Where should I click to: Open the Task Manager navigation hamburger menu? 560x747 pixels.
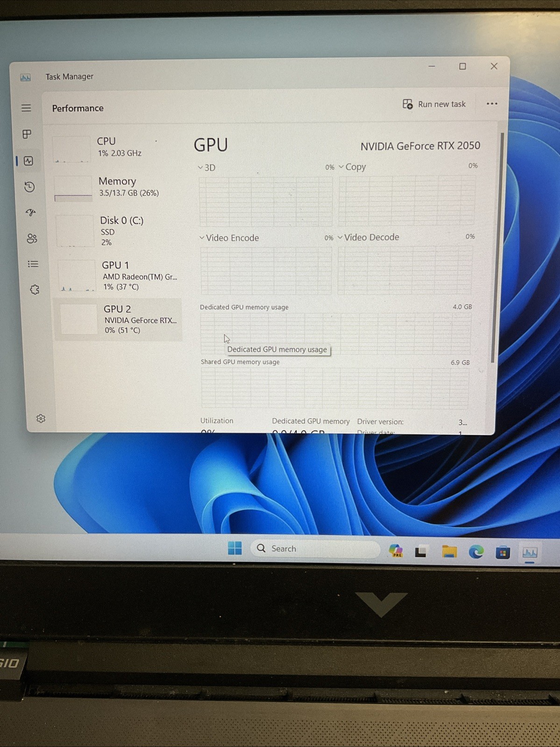point(26,108)
